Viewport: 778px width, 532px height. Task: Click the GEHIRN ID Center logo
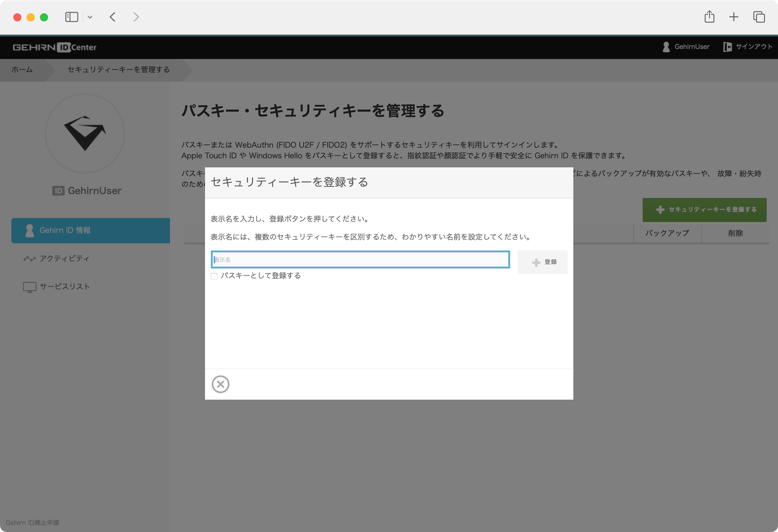point(55,47)
